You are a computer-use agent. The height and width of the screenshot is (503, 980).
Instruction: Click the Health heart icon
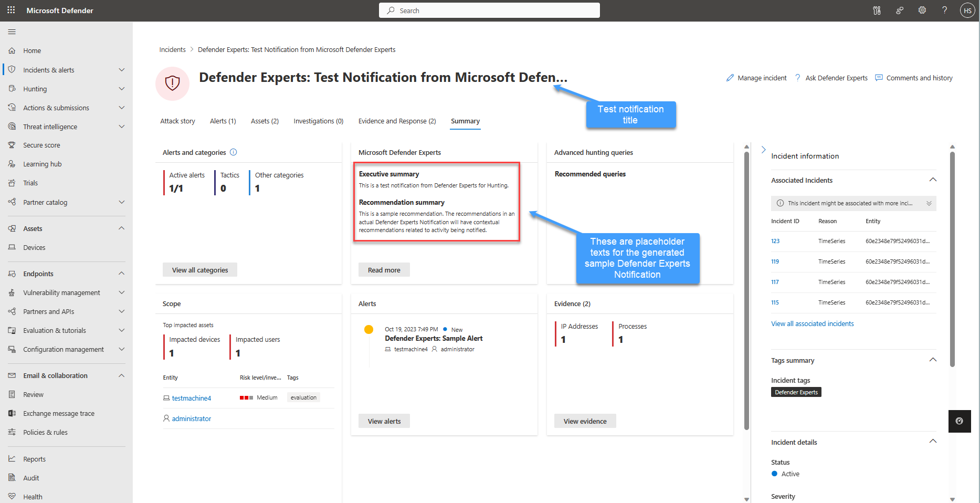[12, 496]
